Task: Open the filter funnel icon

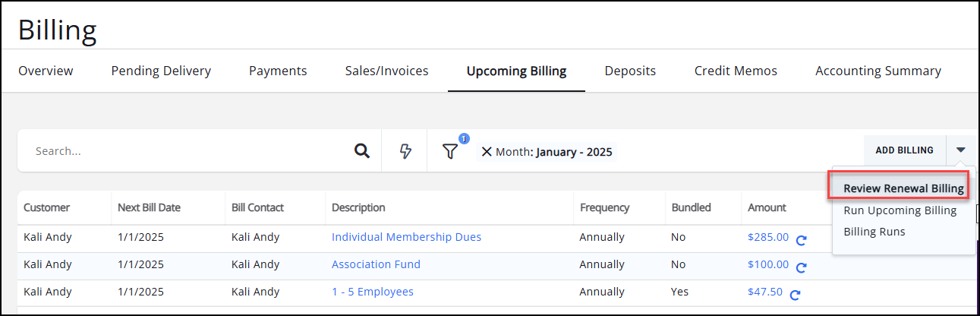Action: (450, 151)
